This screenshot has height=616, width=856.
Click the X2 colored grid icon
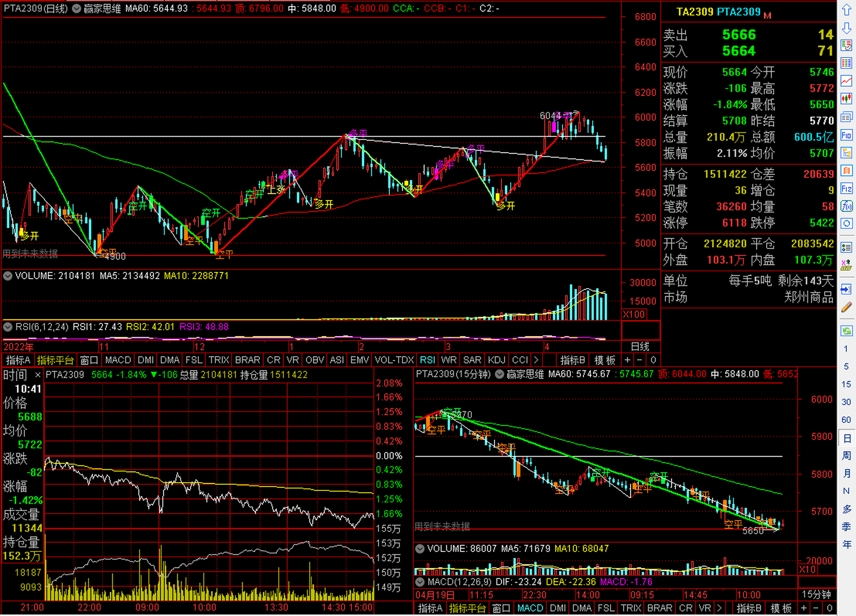point(846,265)
